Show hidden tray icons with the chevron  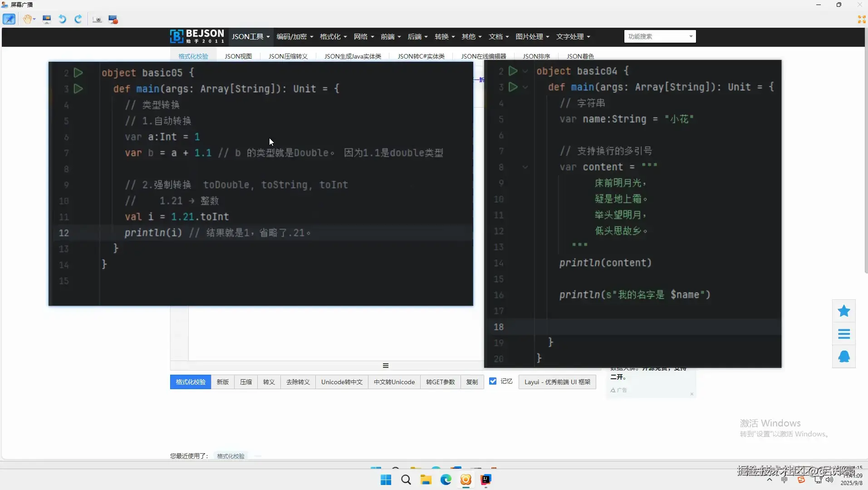(x=770, y=480)
